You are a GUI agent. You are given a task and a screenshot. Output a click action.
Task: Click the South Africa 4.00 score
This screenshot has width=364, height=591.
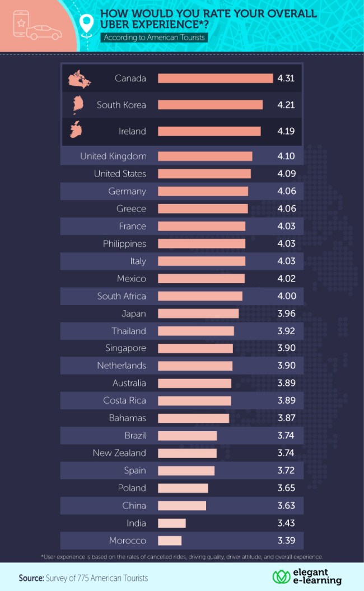coord(287,296)
